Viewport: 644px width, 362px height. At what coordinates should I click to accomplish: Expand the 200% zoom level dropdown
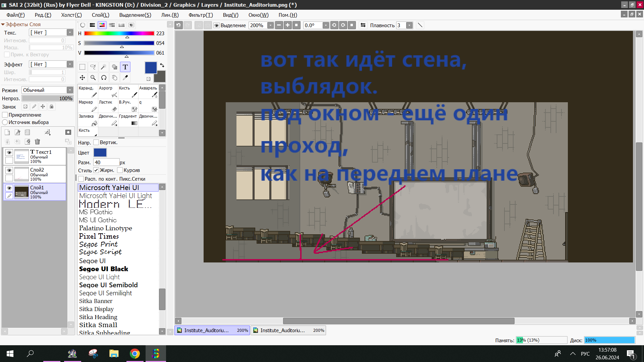[x=270, y=25]
